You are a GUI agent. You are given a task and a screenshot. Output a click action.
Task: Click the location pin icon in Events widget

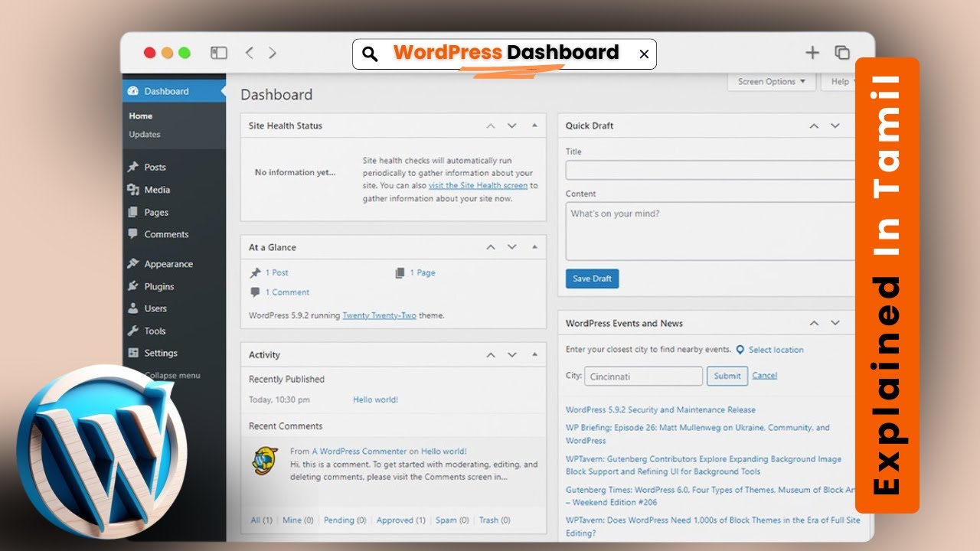[740, 350]
